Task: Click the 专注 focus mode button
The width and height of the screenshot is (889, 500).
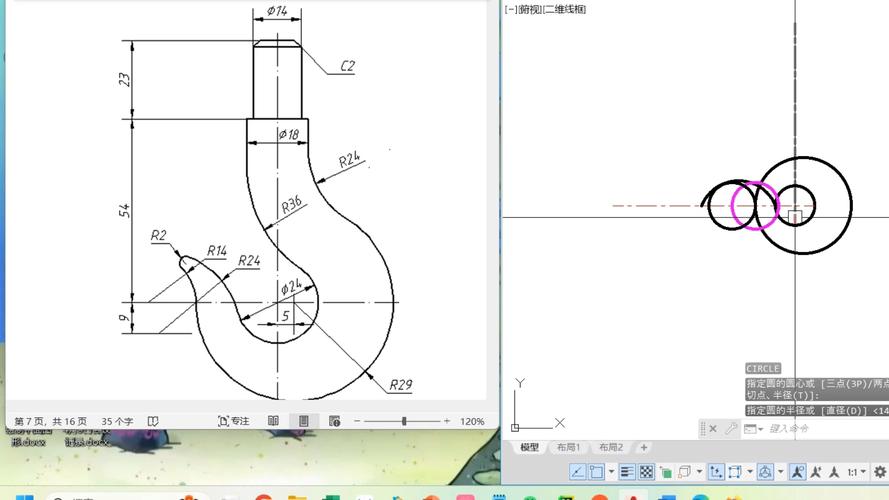Action: point(234,421)
